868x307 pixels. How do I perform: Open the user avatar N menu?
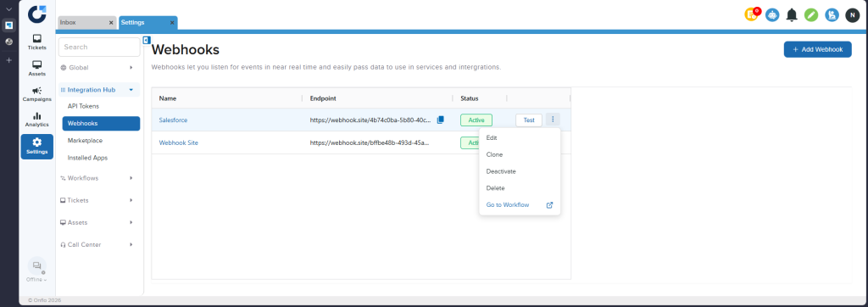coord(853,15)
